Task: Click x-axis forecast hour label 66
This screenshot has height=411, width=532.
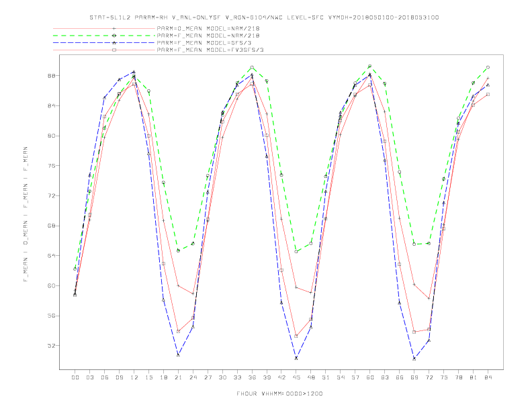Action: point(400,377)
